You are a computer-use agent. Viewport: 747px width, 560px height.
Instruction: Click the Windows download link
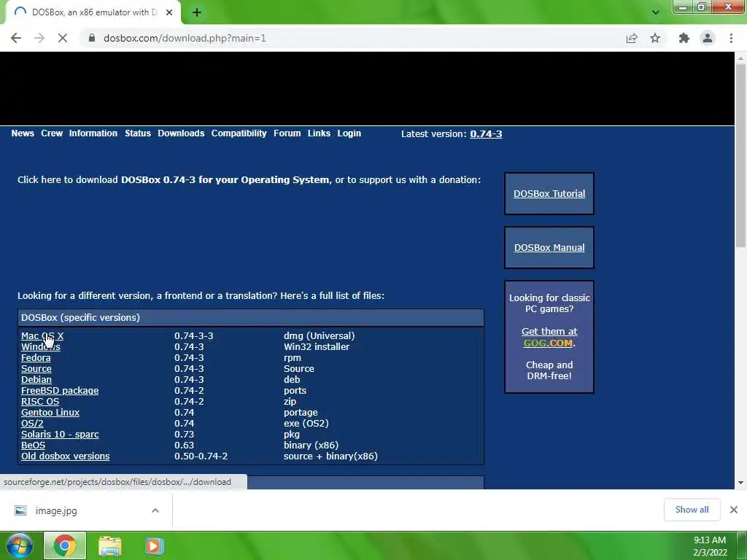41,346
